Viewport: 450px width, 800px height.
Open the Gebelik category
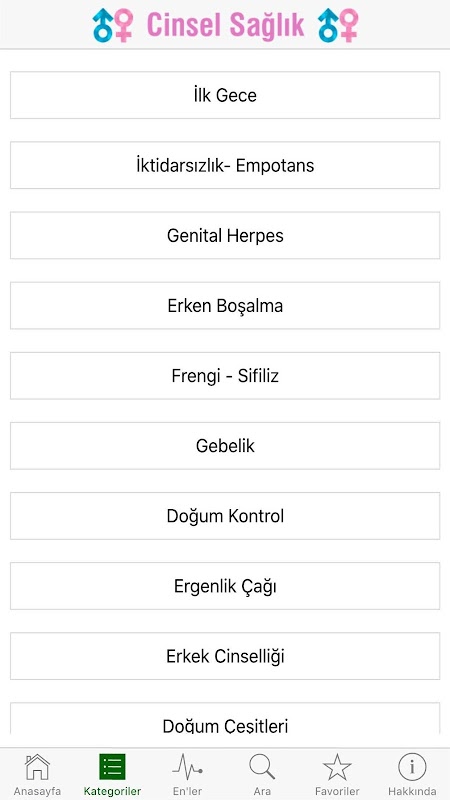pos(225,446)
